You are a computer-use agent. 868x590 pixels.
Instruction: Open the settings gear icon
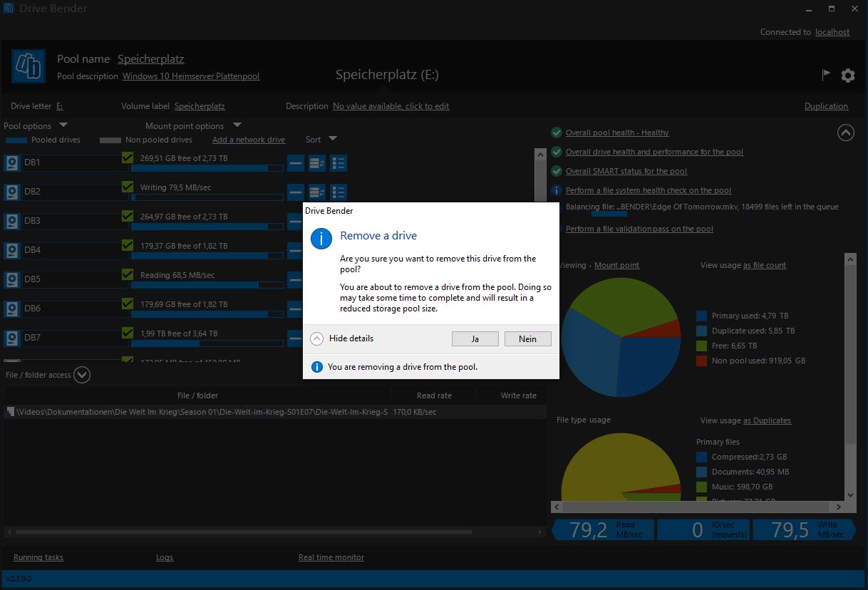click(x=848, y=76)
